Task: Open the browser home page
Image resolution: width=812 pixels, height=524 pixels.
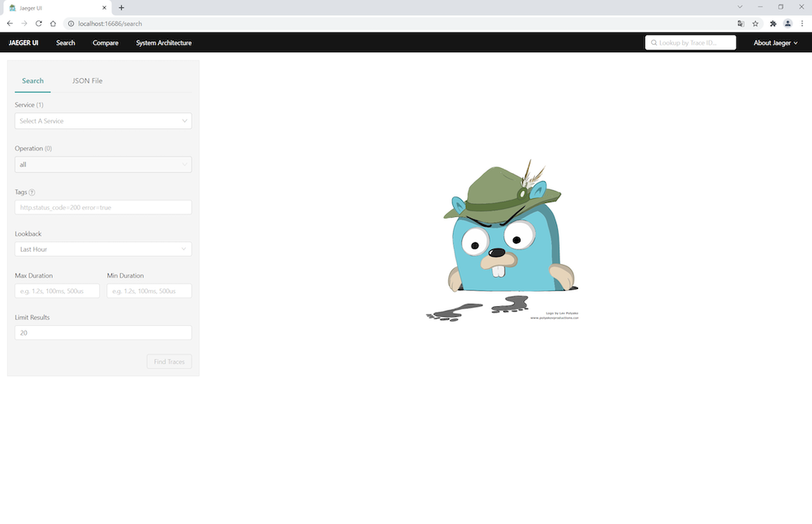Action: [x=53, y=24]
